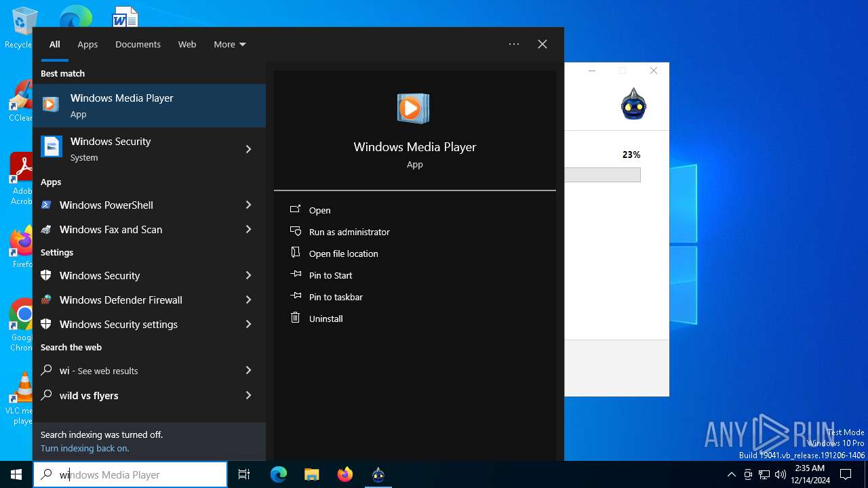
Task: Click the volume speaker tray icon
Action: click(781, 474)
